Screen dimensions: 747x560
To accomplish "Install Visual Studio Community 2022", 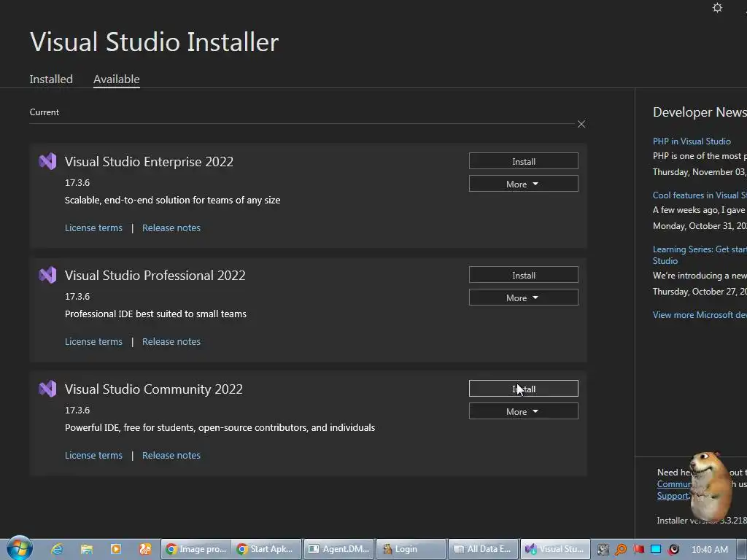I will [524, 389].
